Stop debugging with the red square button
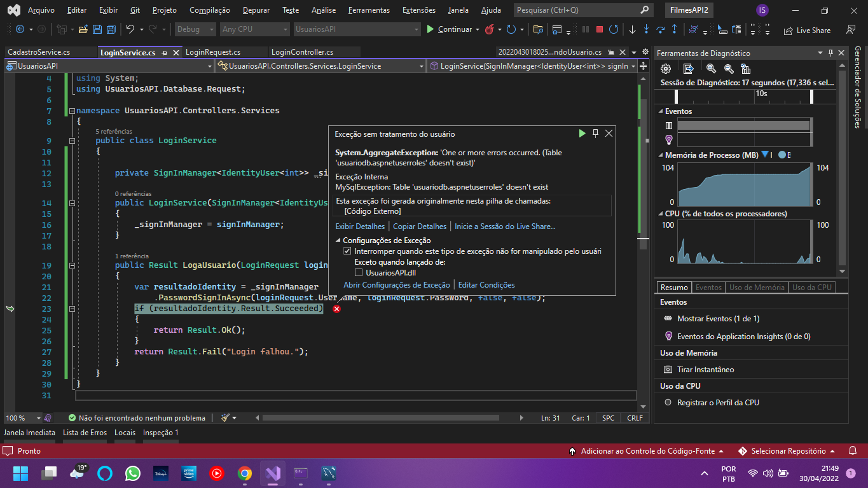The width and height of the screenshot is (868, 488). coord(599,29)
